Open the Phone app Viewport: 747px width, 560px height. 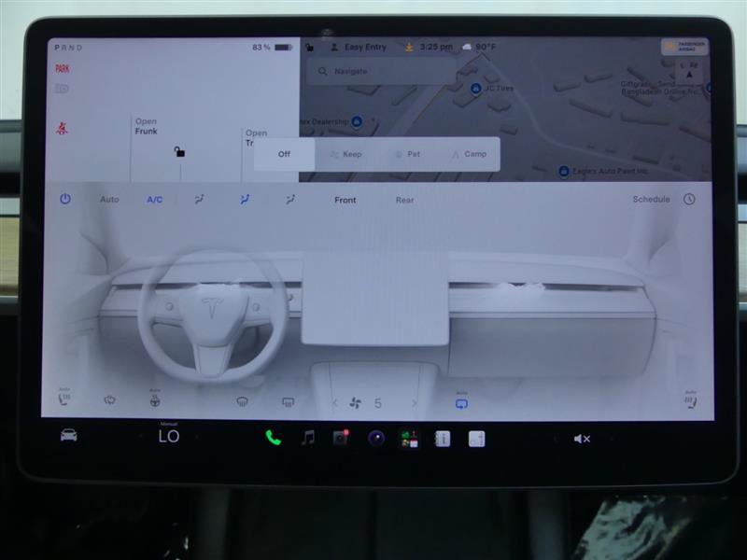[x=273, y=438]
